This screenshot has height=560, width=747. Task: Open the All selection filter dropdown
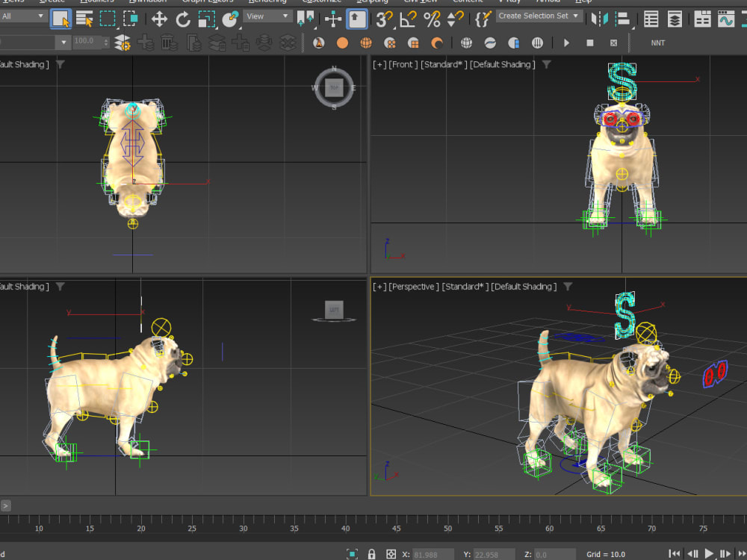pyautogui.click(x=22, y=15)
